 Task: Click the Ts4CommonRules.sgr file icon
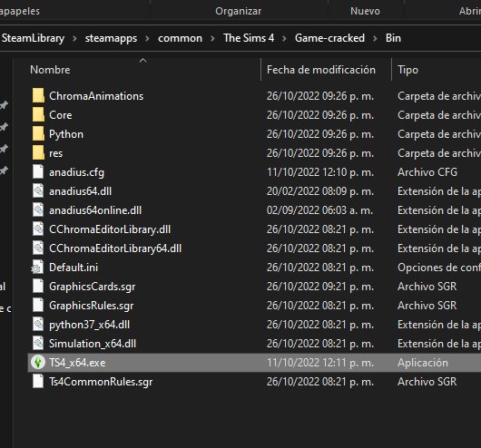(38, 381)
